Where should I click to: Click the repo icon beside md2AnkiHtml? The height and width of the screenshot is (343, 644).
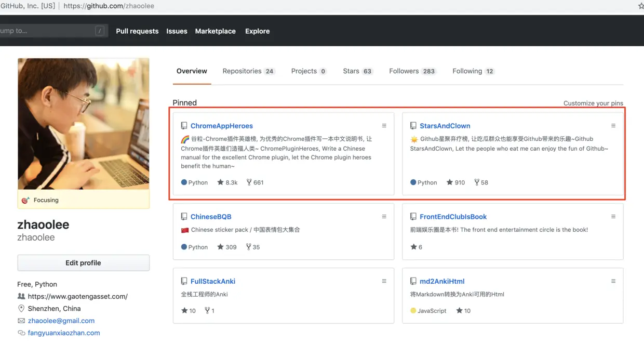(x=413, y=281)
